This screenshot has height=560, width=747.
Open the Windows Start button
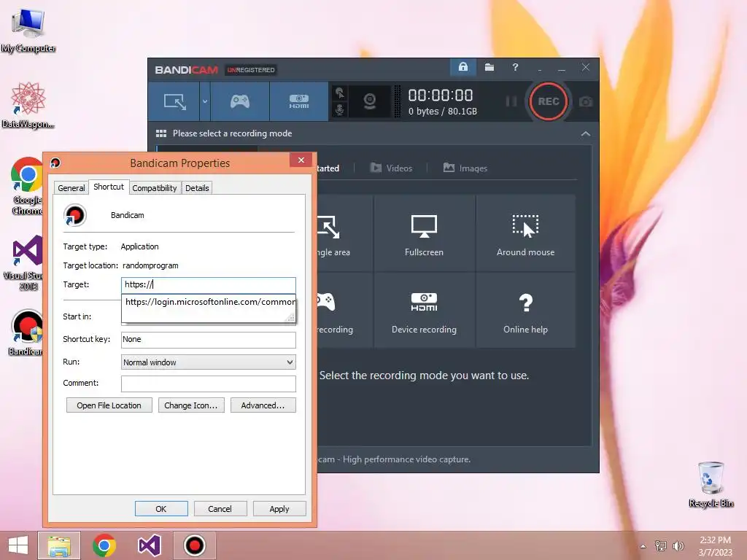click(x=18, y=545)
